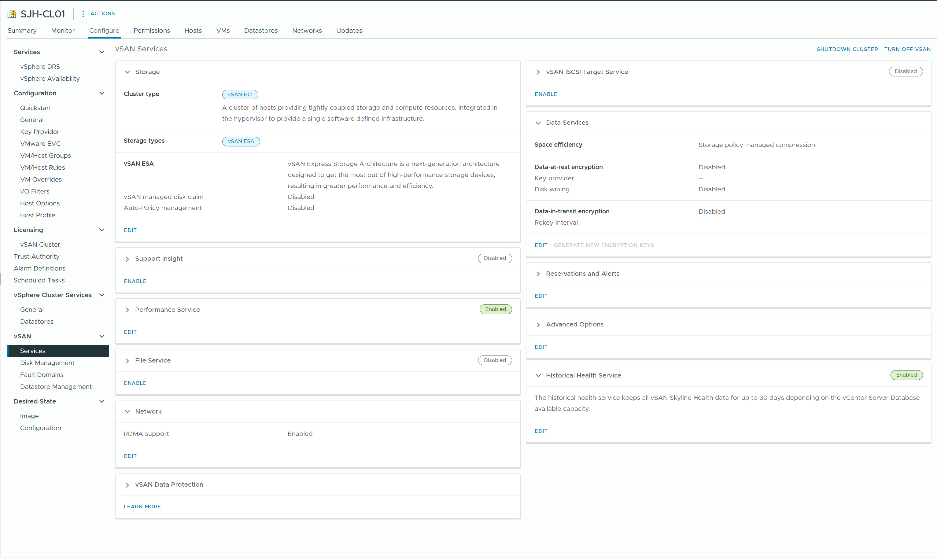
Task: Enable the File Service
Action: pyautogui.click(x=135, y=383)
